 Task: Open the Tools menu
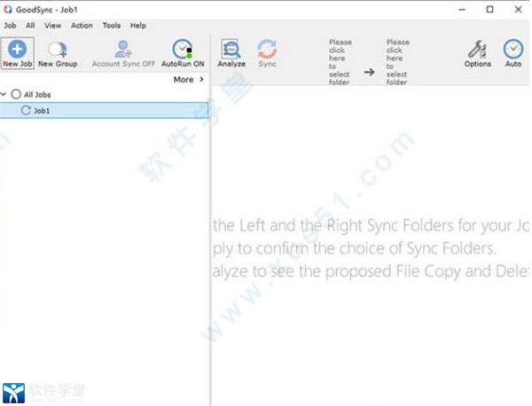tap(112, 26)
